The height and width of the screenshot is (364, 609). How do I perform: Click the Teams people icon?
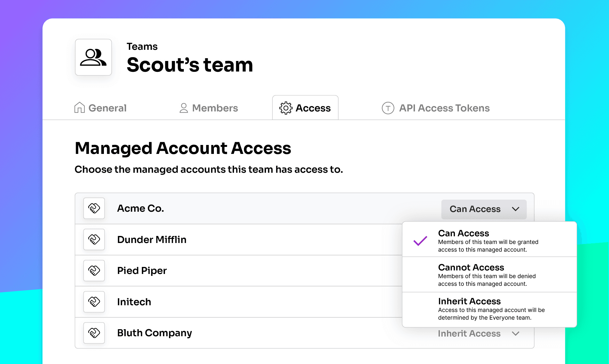pyautogui.click(x=93, y=57)
